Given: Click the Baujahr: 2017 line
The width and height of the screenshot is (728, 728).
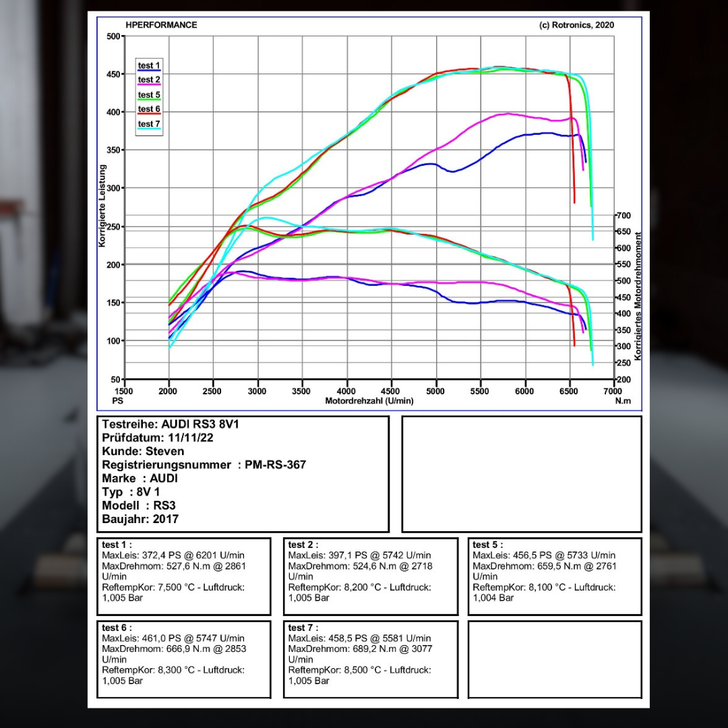Looking at the screenshot, I should pos(140,519).
